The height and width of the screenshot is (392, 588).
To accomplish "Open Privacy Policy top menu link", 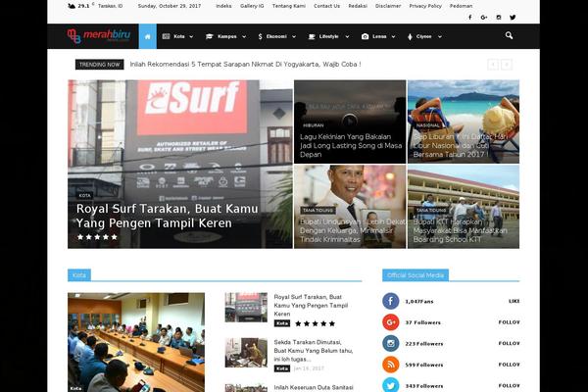I will 425,6.
